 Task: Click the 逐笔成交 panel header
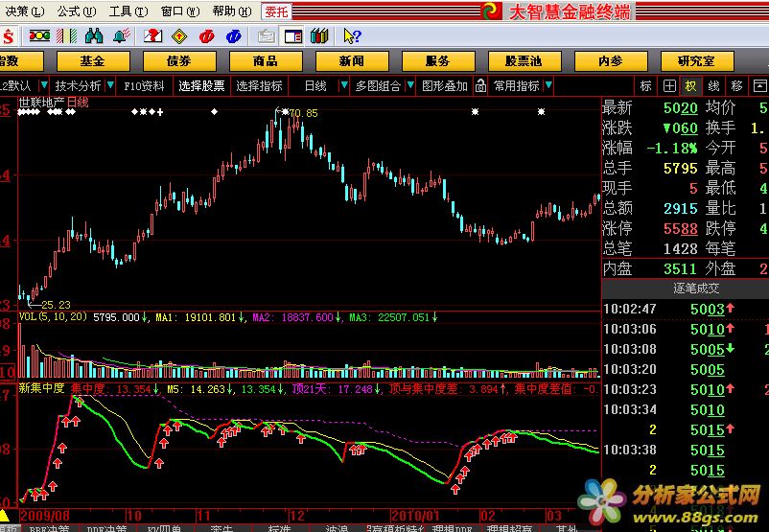(x=696, y=289)
